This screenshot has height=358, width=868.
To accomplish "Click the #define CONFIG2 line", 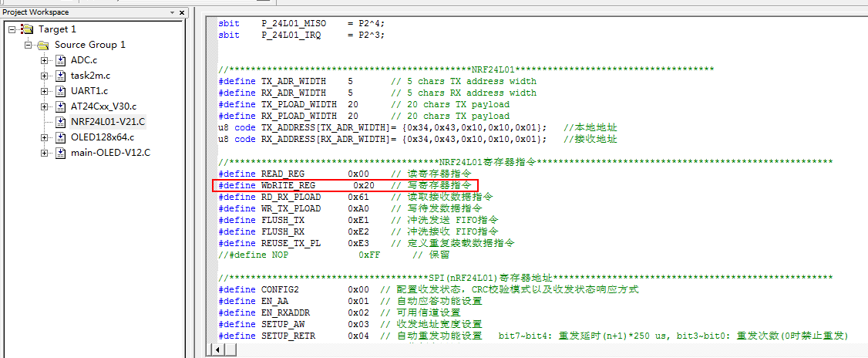I will coord(429,289).
